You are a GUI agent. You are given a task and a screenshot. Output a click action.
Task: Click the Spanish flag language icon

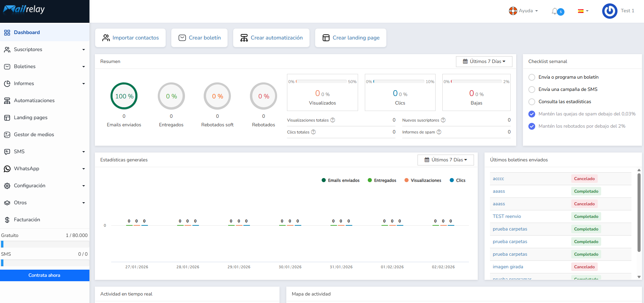(x=581, y=11)
